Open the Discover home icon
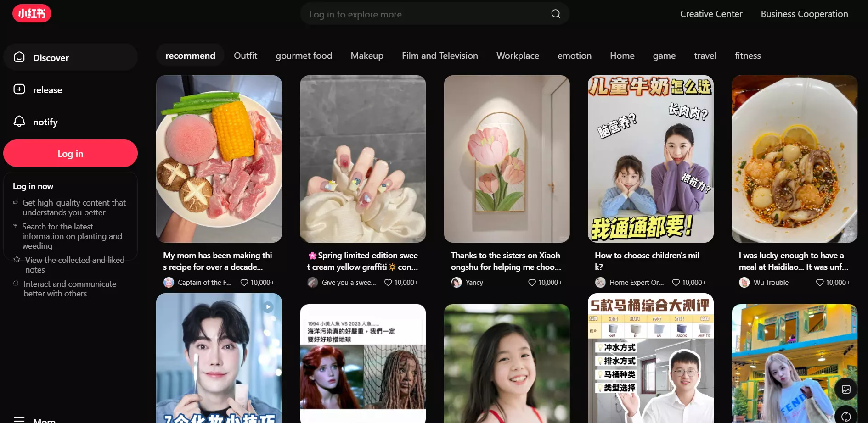This screenshot has width=868, height=423. pos(19,57)
